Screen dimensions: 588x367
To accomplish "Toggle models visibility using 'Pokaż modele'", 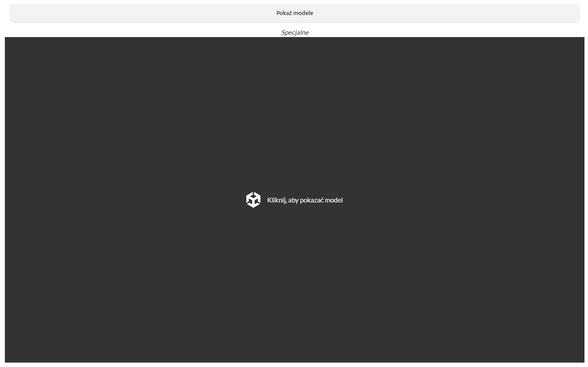I will 294,13.
